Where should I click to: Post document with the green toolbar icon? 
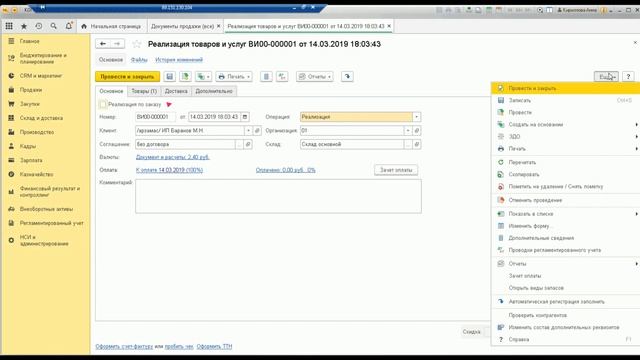coord(185,76)
